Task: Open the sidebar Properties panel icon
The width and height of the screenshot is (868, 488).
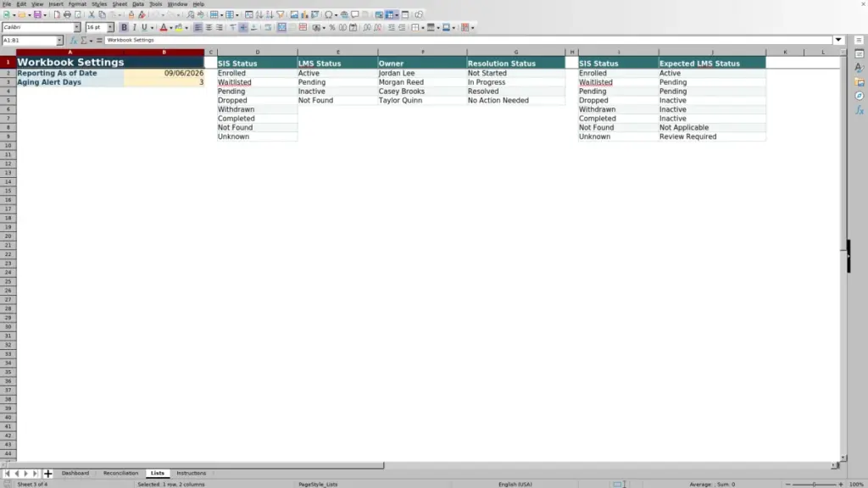Action: [x=860, y=53]
